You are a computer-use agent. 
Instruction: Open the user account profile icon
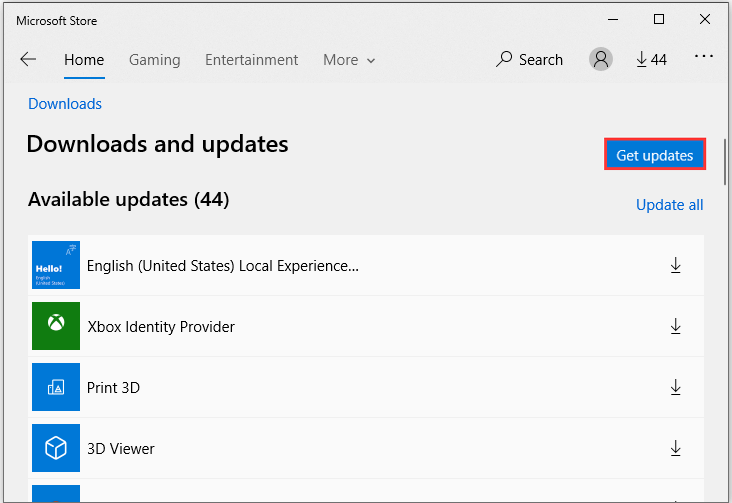coord(601,59)
